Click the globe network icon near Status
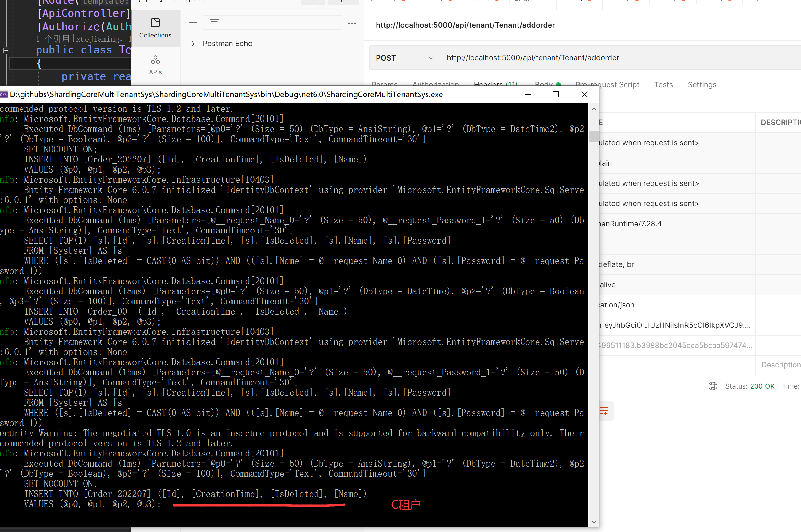 713,386
